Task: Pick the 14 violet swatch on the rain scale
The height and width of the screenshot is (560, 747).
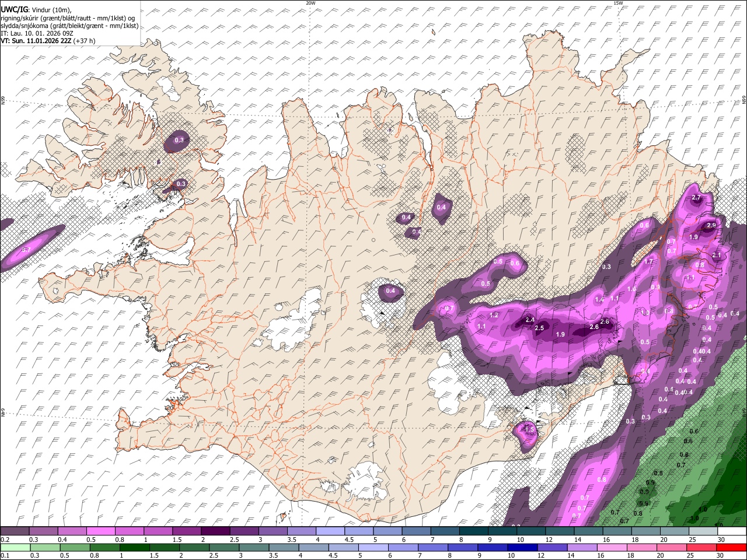Action: (x=581, y=547)
